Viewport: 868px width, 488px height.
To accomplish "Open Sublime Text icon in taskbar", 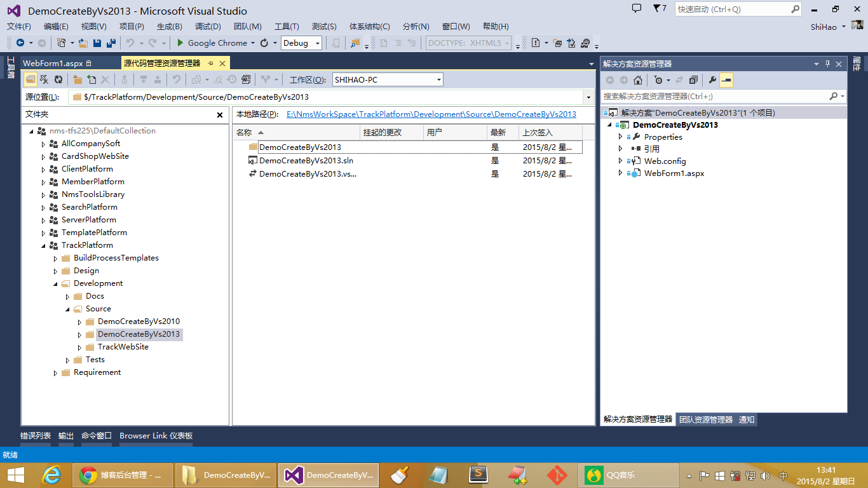I will tap(478, 475).
